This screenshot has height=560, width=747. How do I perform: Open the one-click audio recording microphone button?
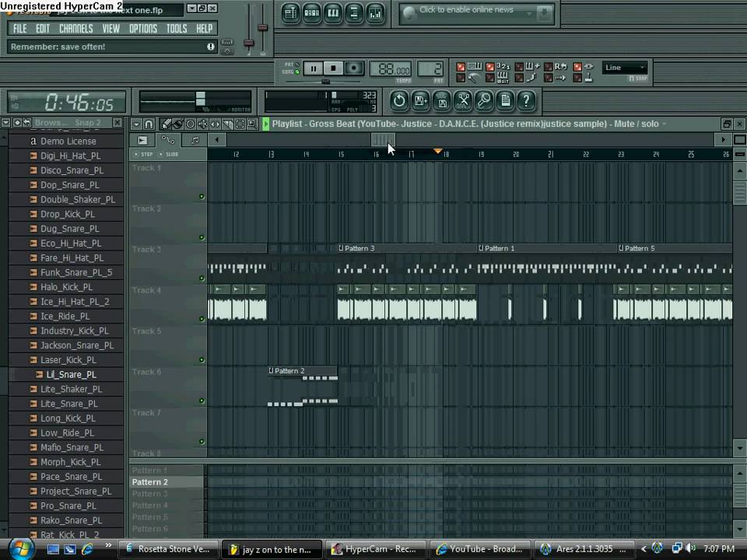pyautogui.click(x=485, y=100)
